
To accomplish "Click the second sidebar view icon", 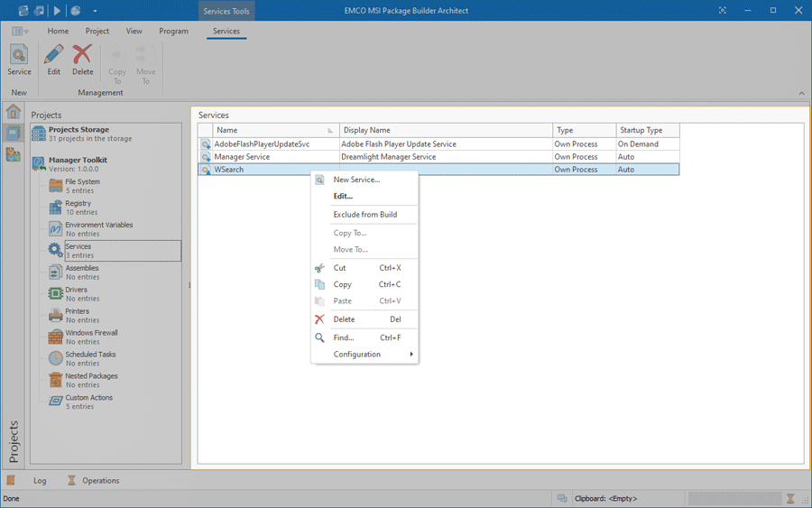I will pyautogui.click(x=13, y=133).
